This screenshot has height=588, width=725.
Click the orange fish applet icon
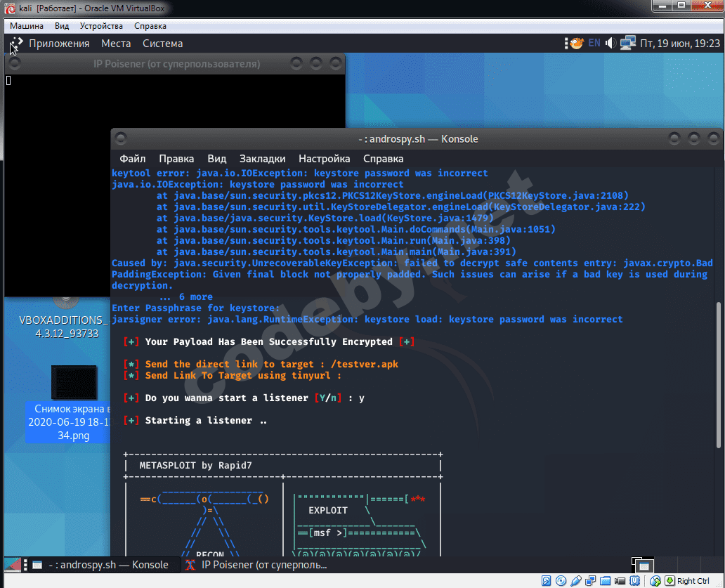(x=574, y=44)
